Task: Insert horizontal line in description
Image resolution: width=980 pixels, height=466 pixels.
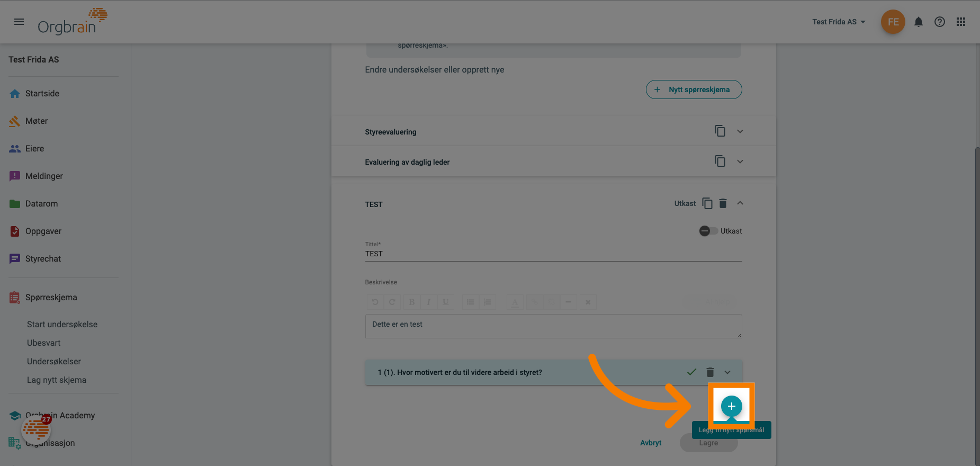Action: [x=568, y=302]
